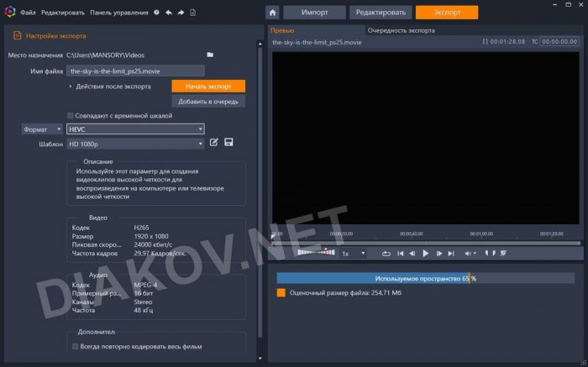Viewport: 588px width, 367px height.
Task: Jump to end of clip
Action: coord(451,254)
